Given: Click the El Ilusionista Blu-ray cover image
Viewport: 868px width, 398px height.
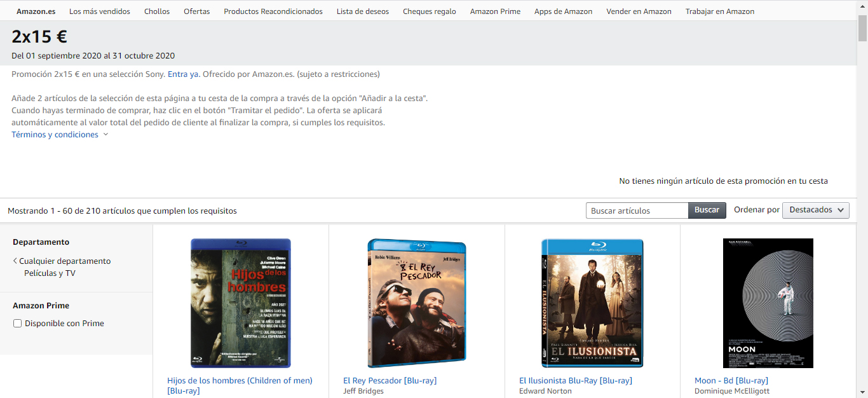Looking at the screenshot, I should coord(592,303).
